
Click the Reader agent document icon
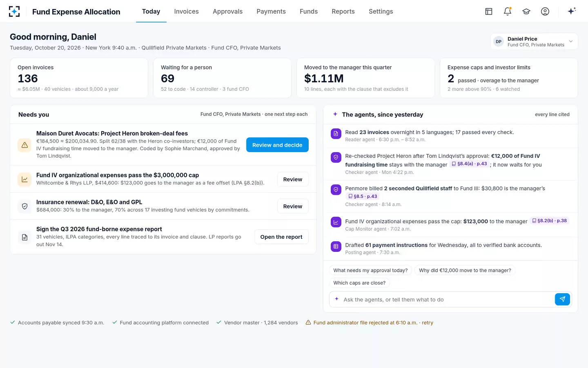tap(336, 134)
